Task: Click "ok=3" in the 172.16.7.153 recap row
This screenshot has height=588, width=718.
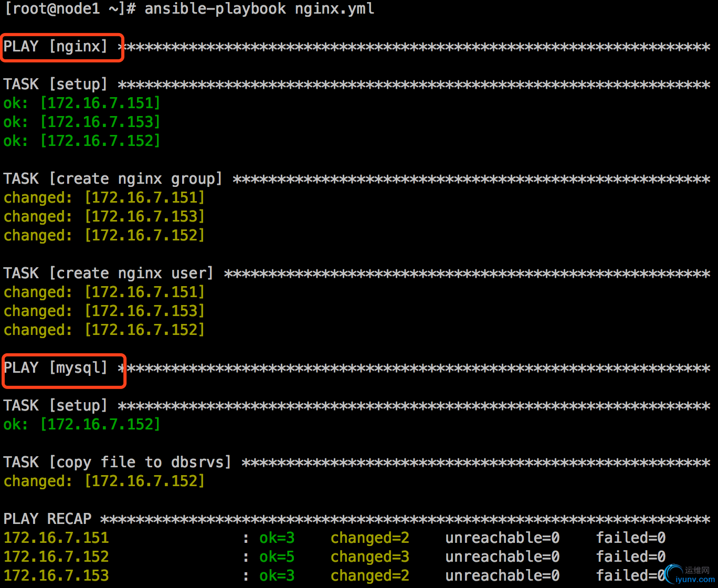Action: coord(277,576)
